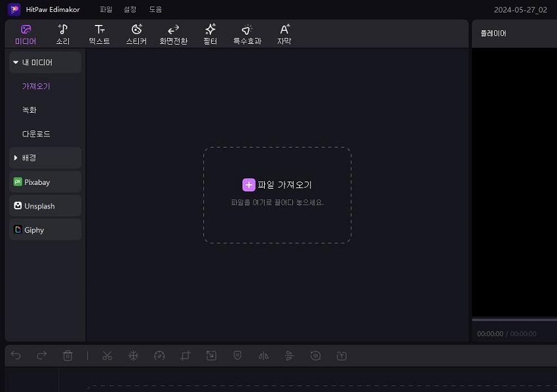Click the Undo arrow in the timeline toolbar
The width and height of the screenshot is (557, 392).
point(16,355)
